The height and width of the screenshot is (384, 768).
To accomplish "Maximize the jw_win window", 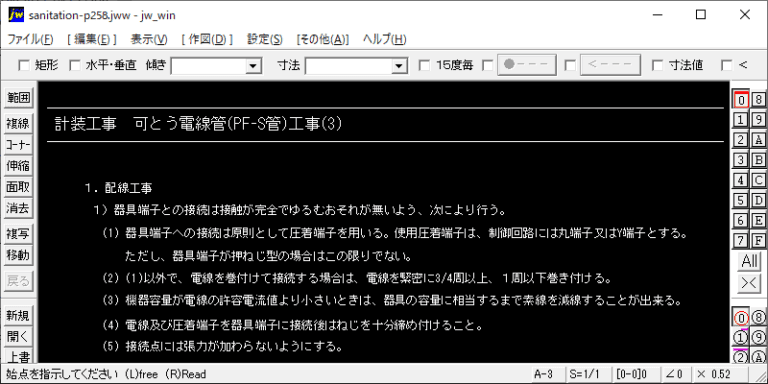I will pyautogui.click(x=701, y=15).
